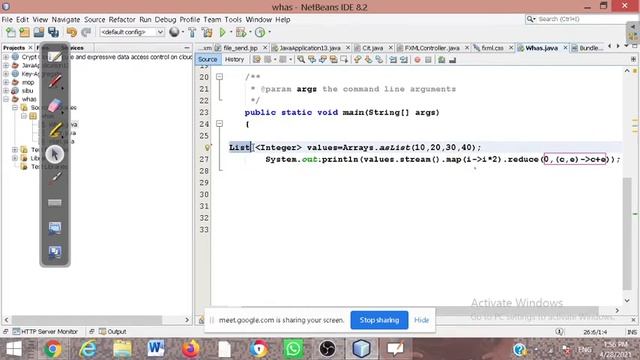Click the Clean and Build icon

[207, 32]
